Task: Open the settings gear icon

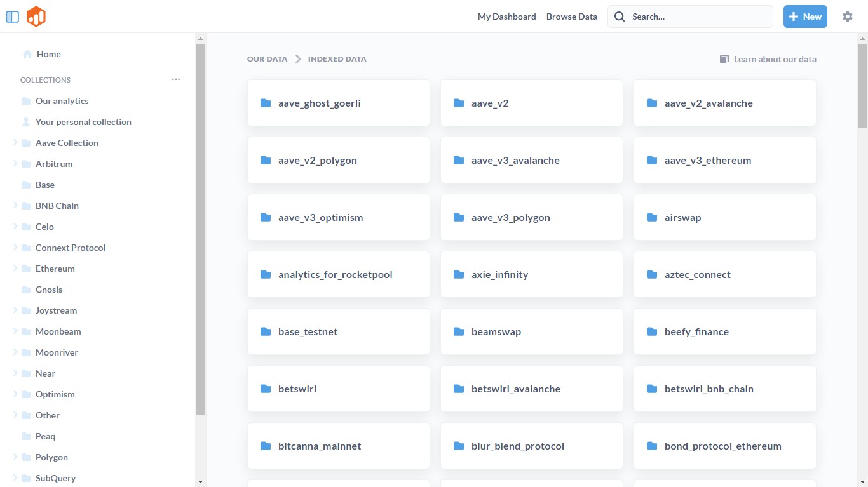Action: (x=848, y=17)
